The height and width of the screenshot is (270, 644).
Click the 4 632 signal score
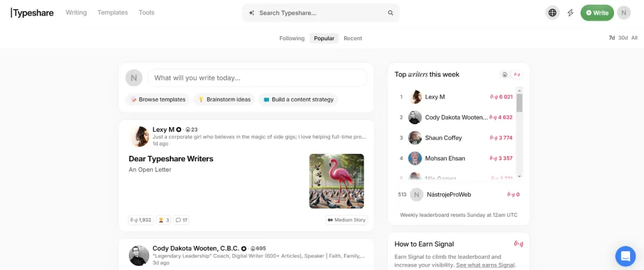(501, 118)
